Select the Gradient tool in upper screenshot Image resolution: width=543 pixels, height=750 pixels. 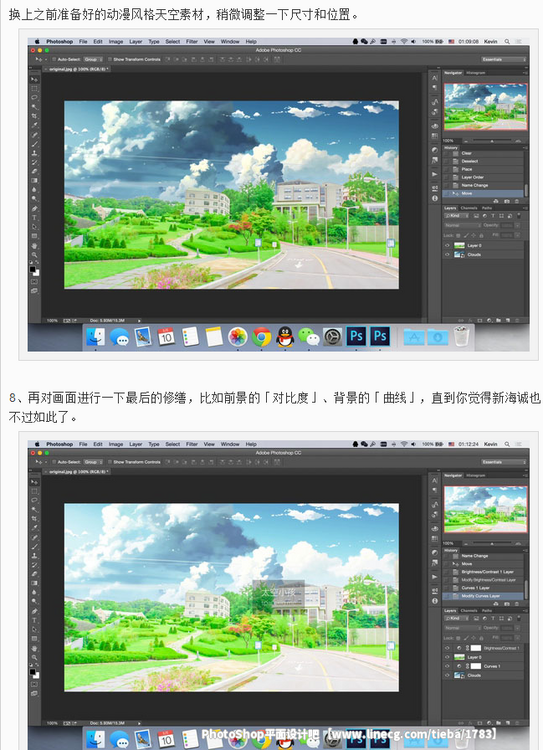(x=34, y=180)
